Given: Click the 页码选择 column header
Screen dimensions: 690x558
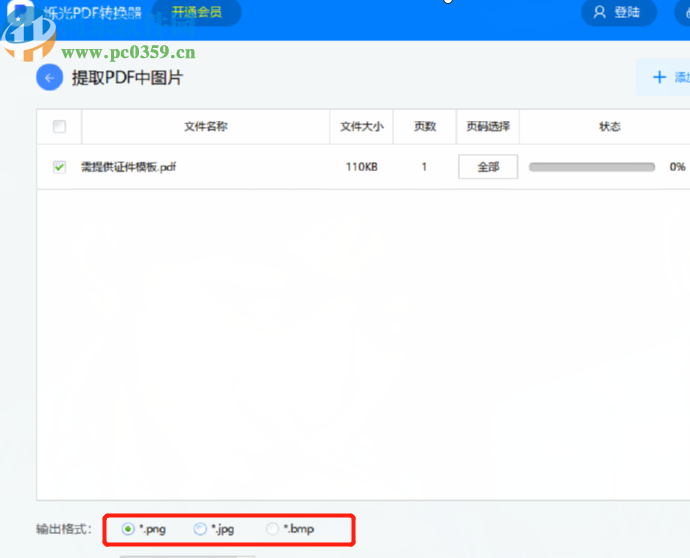Looking at the screenshot, I should coord(488,127).
